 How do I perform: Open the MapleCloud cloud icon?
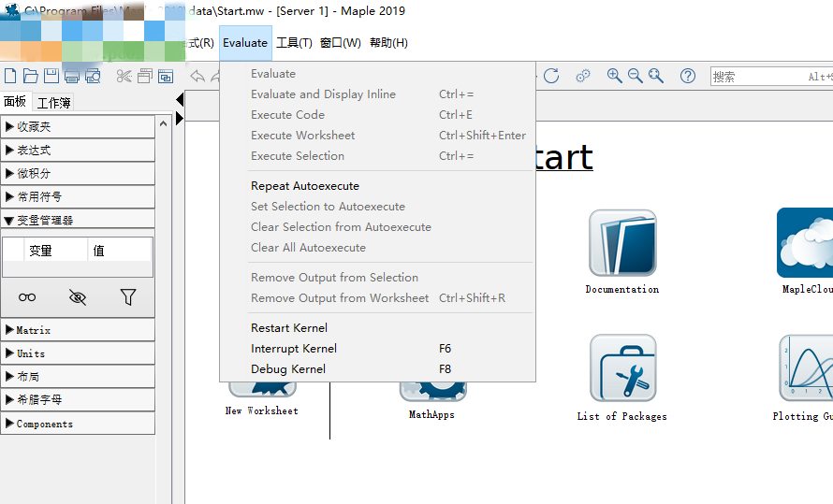[805, 243]
